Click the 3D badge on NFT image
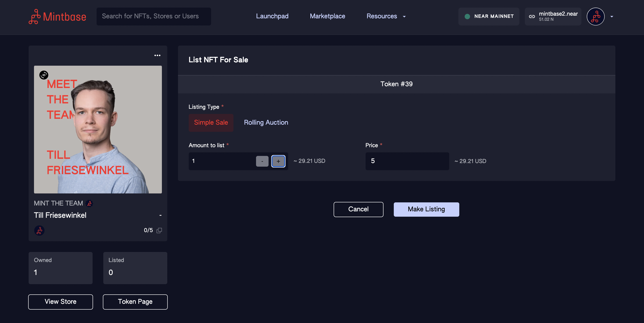The image size is (644, 323). [x=44, y=75]
